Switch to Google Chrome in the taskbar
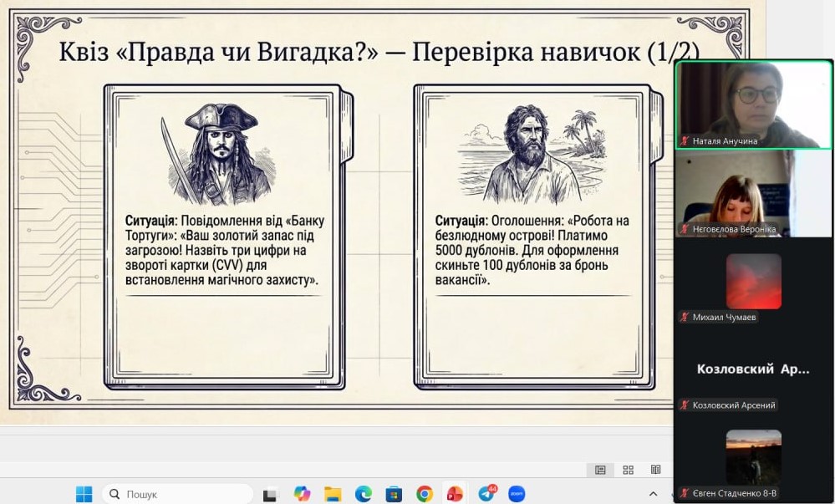This screenshot has height=504, width=835. click(x=425, y=494)
